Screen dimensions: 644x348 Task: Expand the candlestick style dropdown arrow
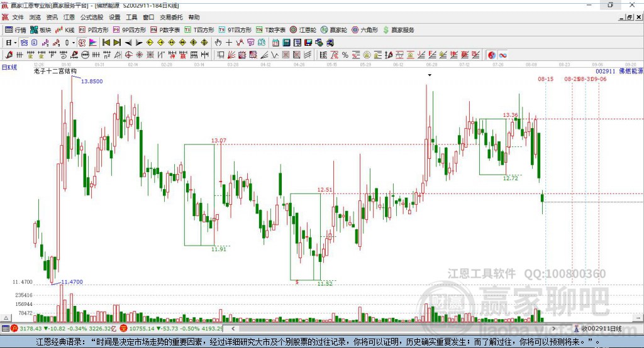pos(74,43)
